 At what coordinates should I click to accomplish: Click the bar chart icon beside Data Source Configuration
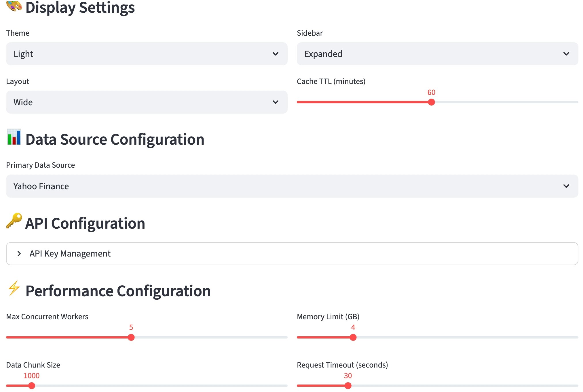tap(14, 137)
